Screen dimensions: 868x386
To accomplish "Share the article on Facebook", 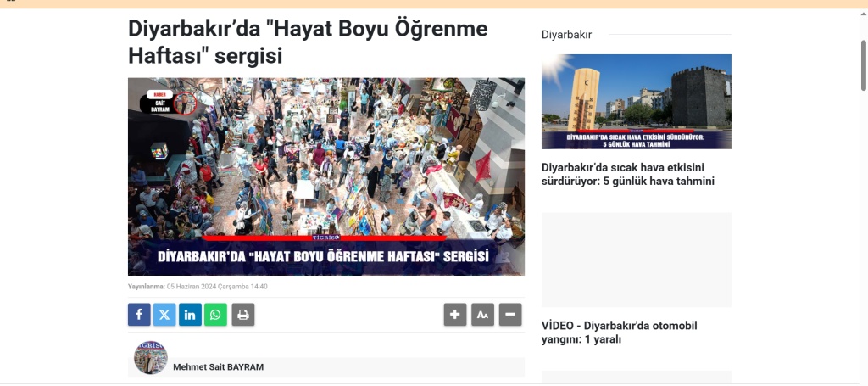I will [139, 315].
